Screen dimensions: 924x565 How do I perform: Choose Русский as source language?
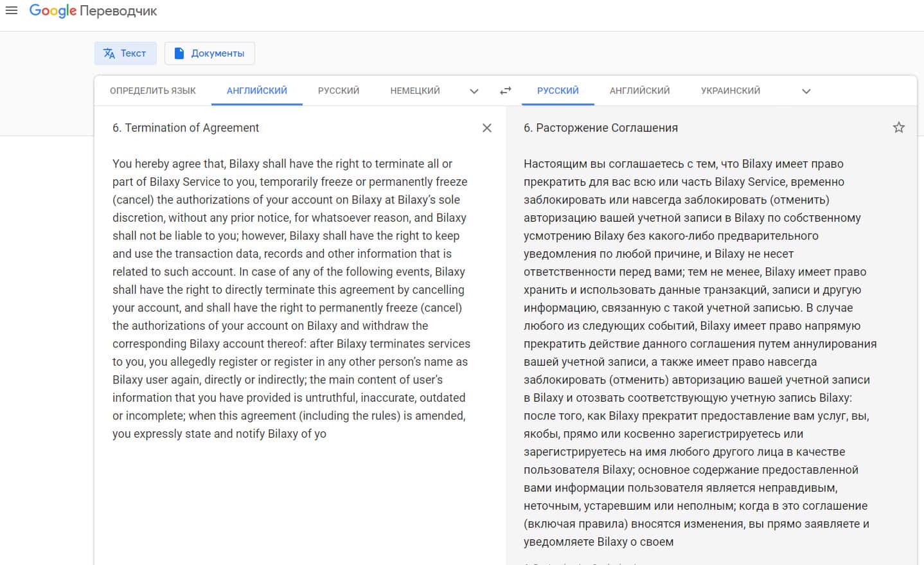pyautogui.click(x=339, y=91)
